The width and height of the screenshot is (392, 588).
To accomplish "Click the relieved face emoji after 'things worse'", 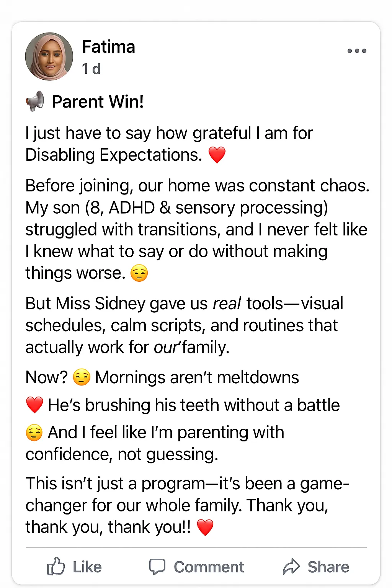I will coord(139,273).
